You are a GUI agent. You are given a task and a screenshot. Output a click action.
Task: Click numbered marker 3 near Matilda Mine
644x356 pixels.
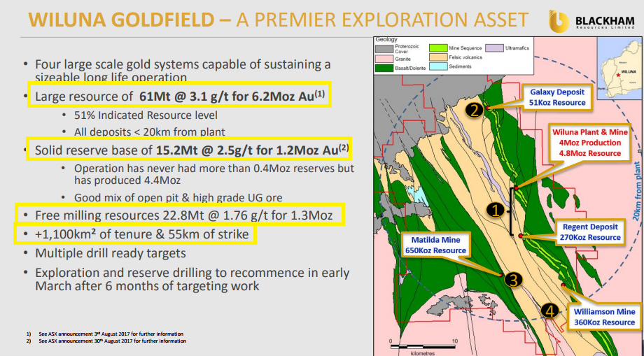513,280
